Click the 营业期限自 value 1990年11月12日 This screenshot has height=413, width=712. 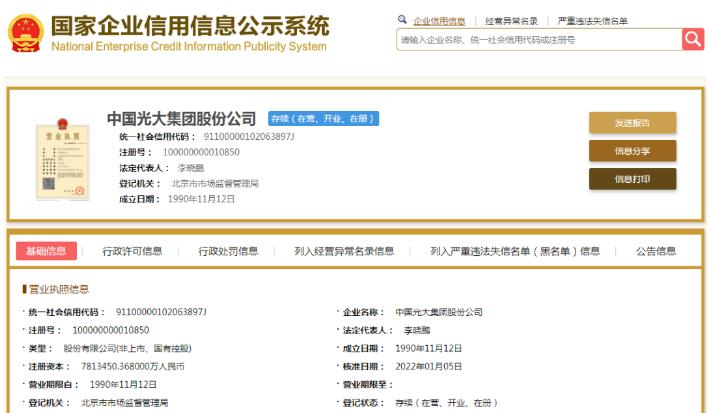tap(123, 384)
